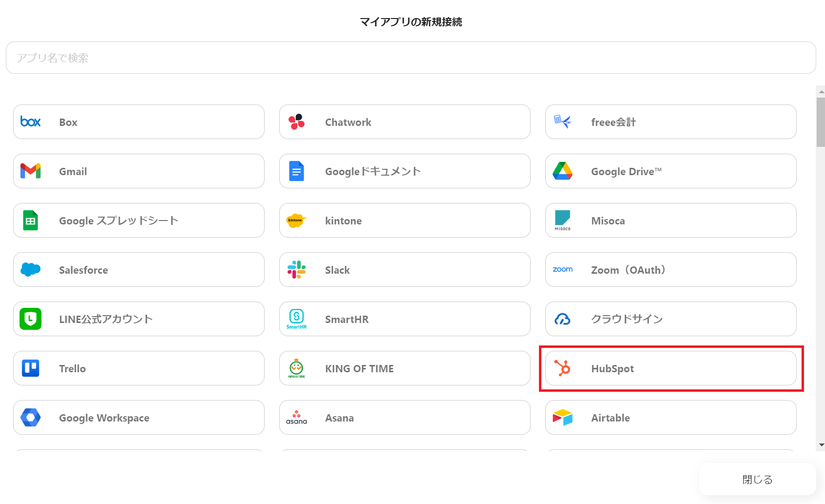The image size is (825, 504).
Task: Click the Google Drive triangle icon
Action: point(562,171)
